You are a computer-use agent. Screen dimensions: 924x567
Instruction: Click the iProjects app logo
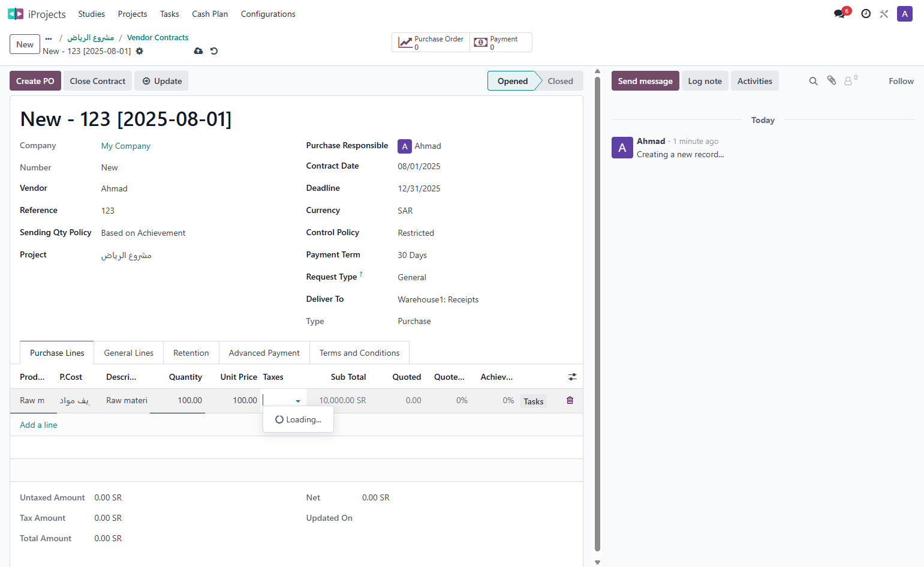coord(16,14)
